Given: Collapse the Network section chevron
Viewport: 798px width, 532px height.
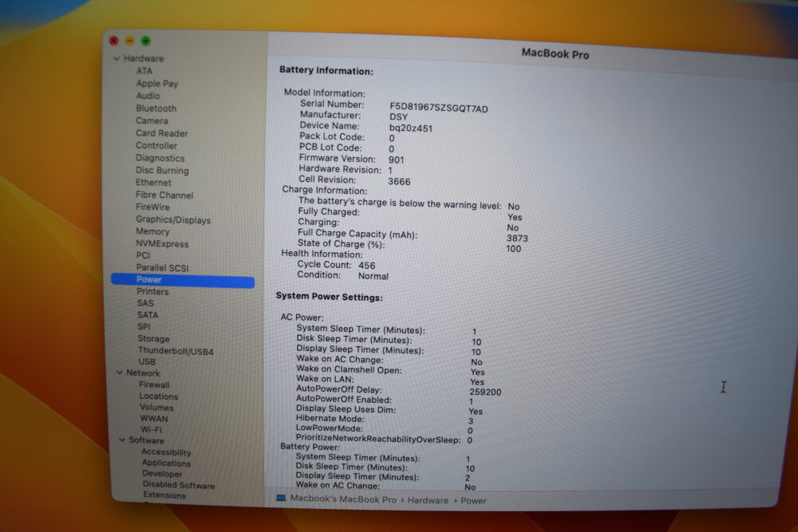Looking at the screenshot, I should 120,372.
